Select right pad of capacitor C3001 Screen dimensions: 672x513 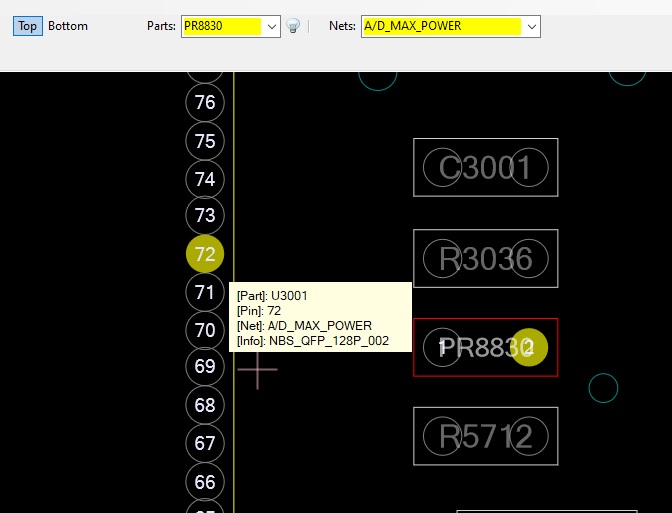click(x=529, y=167)
